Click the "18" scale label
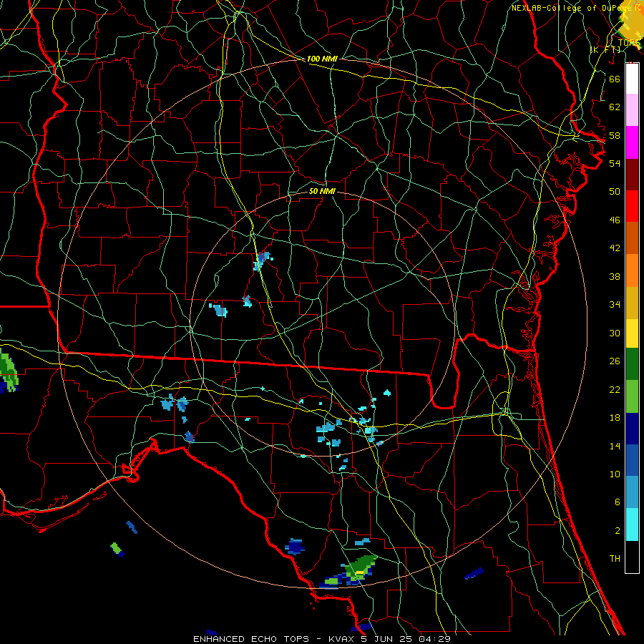Screen dimensions: 644x644 (x=615, y=418)
